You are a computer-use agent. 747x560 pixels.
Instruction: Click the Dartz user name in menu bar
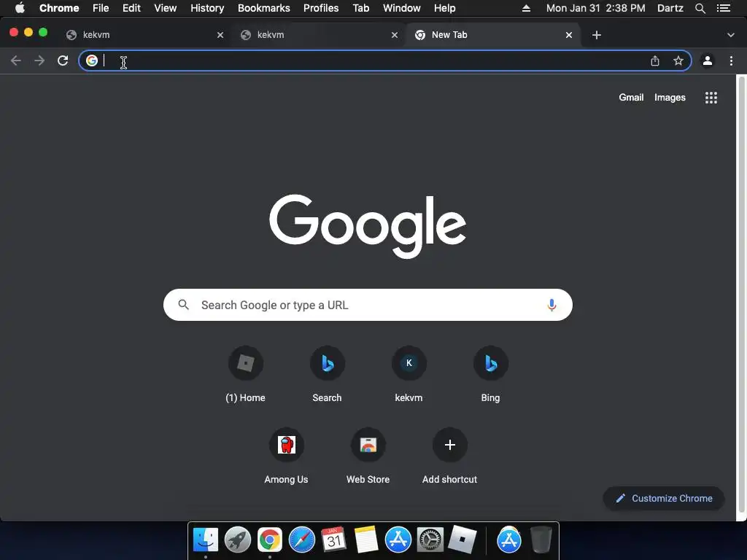coord(670,8)
